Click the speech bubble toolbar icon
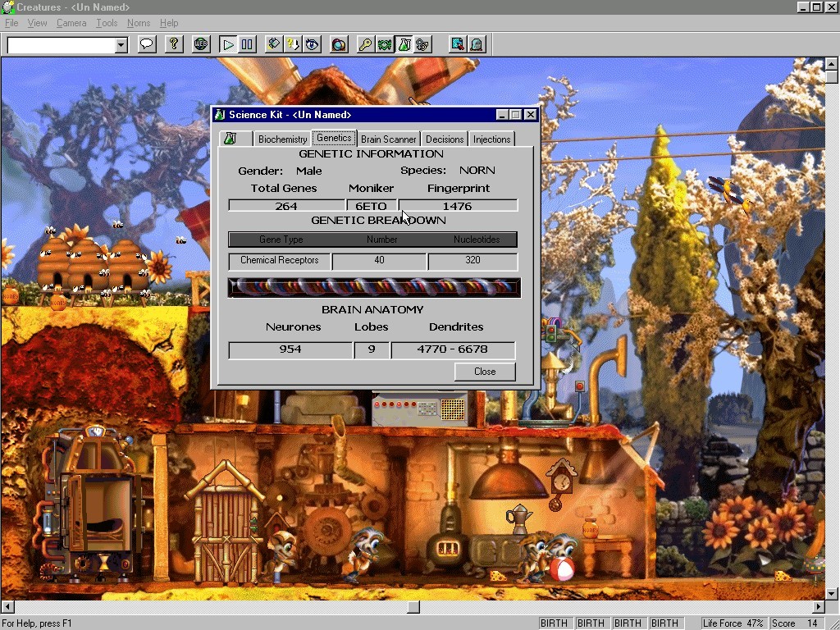The width and height of the screenshot is (840, 630). [147, 44]
